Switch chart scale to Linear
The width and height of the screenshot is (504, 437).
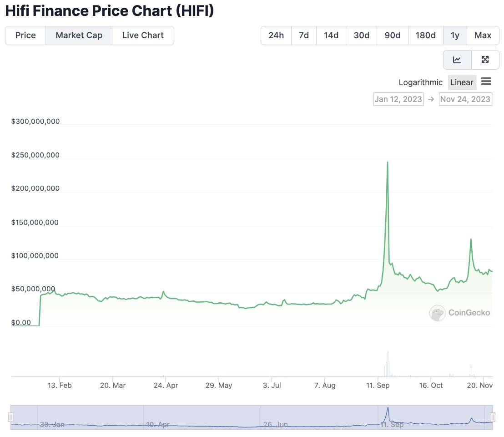point(462,83)
